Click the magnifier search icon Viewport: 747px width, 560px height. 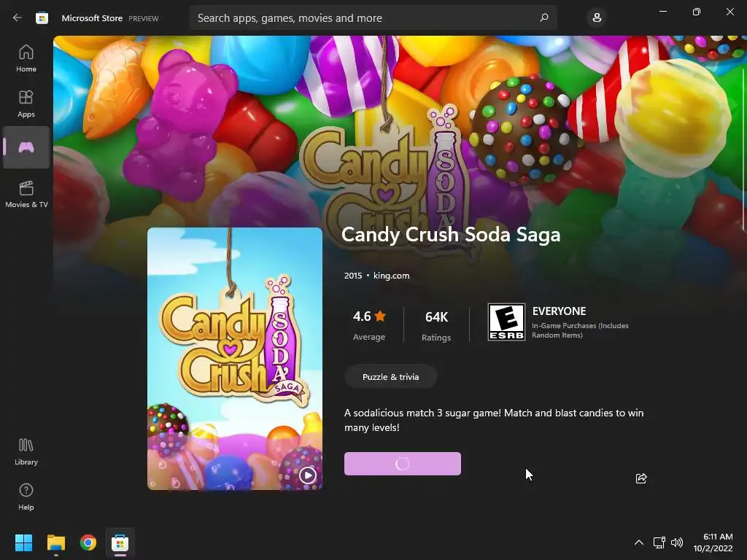pyautogui.click(x=544, y=17)
